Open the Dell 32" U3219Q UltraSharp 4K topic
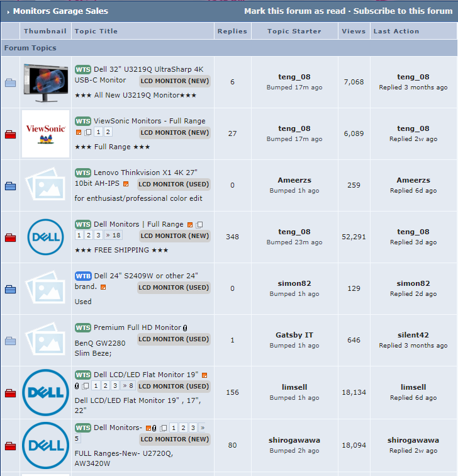The image size is (458, 476). 148,69
